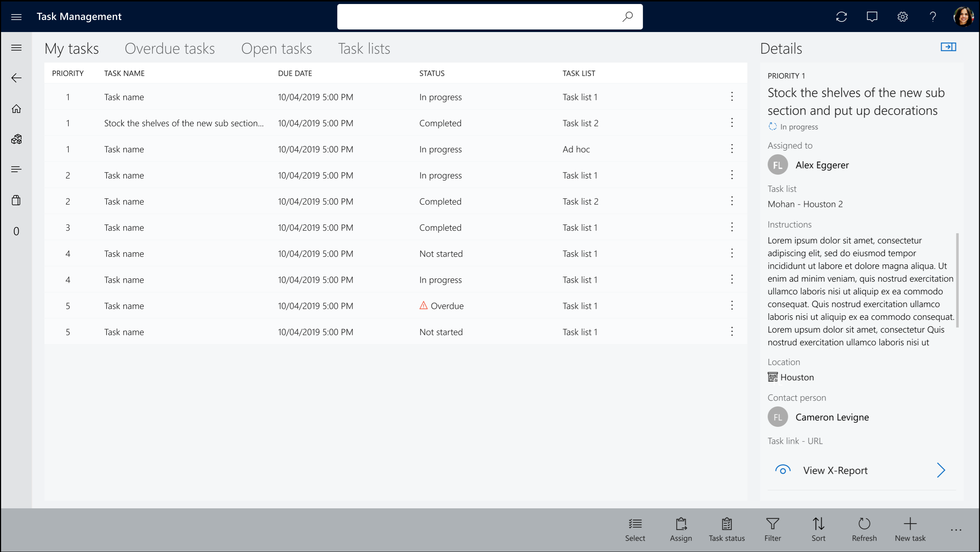Open context menu for first Task name row
The width and height of the screenshot is (980, 552).
pos(732,96)
